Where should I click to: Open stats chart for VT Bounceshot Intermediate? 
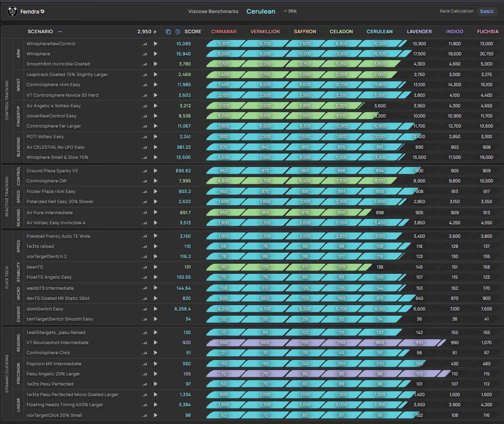tap(145, 343)
